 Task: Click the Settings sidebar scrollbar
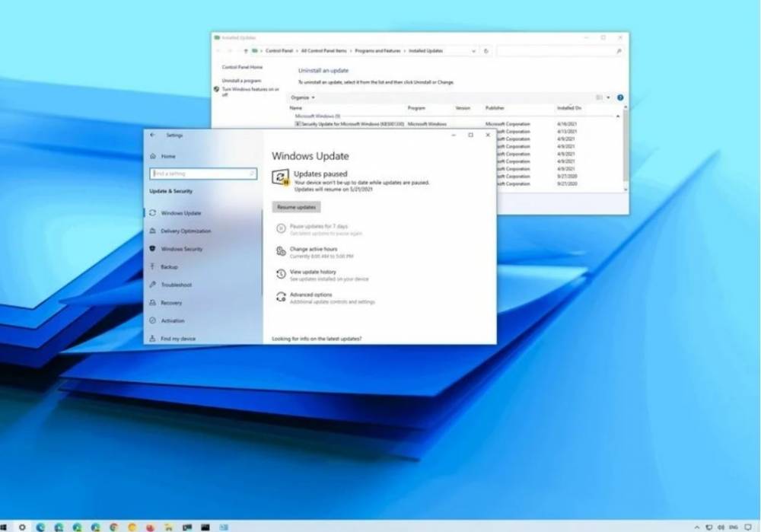262,253
